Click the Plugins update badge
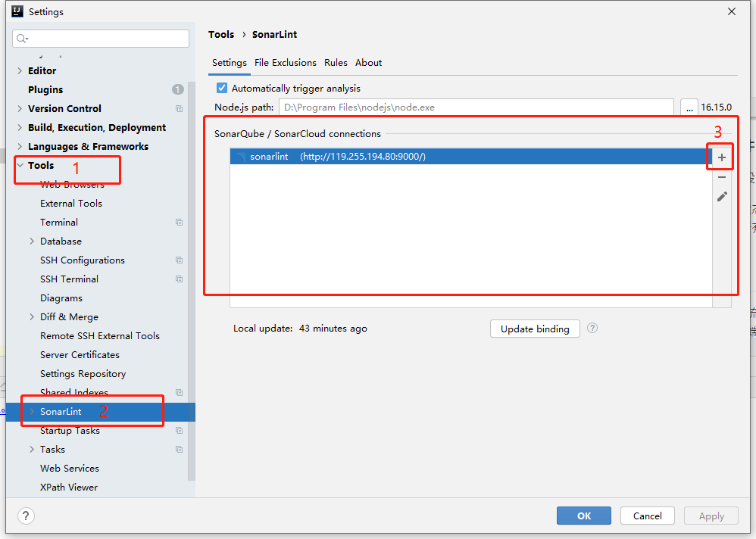Viewport: 756px width, 539px height. pyautogui.click(x=178, y=89)
